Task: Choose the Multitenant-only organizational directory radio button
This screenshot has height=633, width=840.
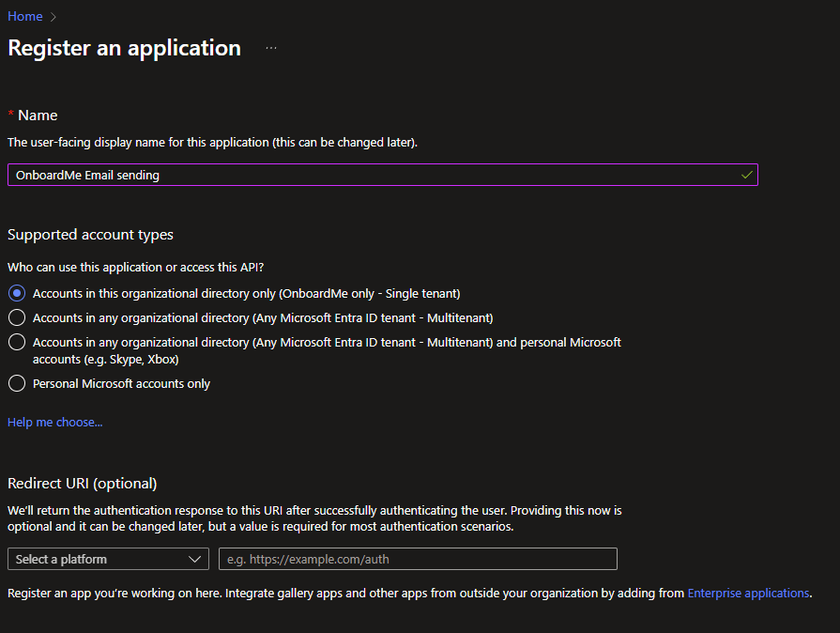Action: [17, 317]
